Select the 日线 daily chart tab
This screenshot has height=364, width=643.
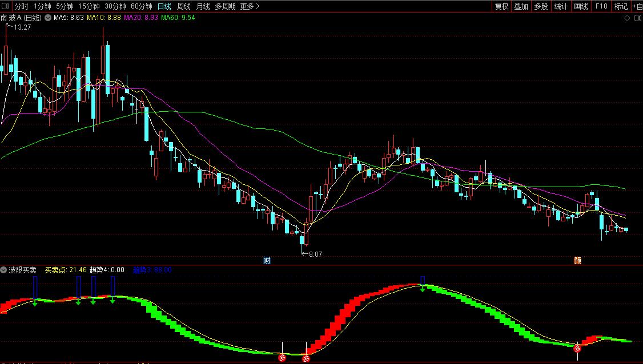tap(164, 6)
